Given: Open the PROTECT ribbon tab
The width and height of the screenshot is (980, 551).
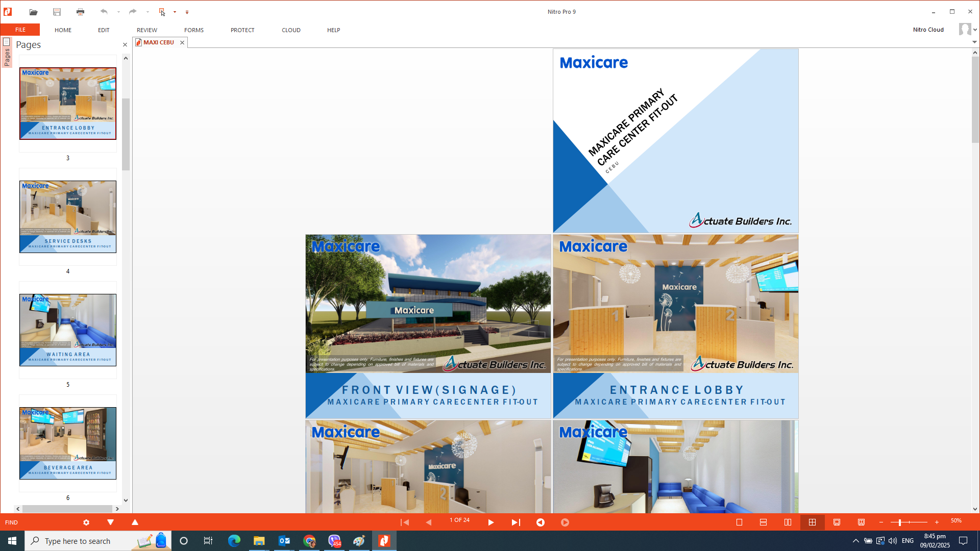Looking at the screenshot, I should tap(242, 30).
